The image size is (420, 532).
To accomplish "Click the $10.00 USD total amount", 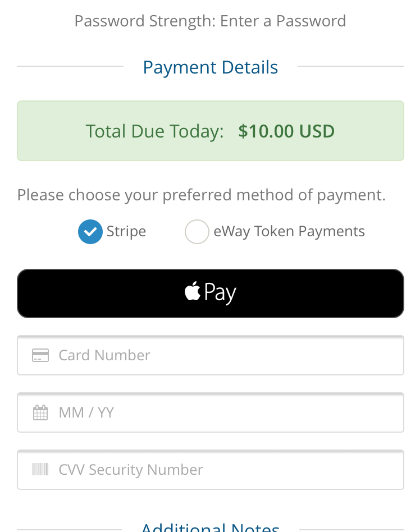I will click(x=286, y=131).
